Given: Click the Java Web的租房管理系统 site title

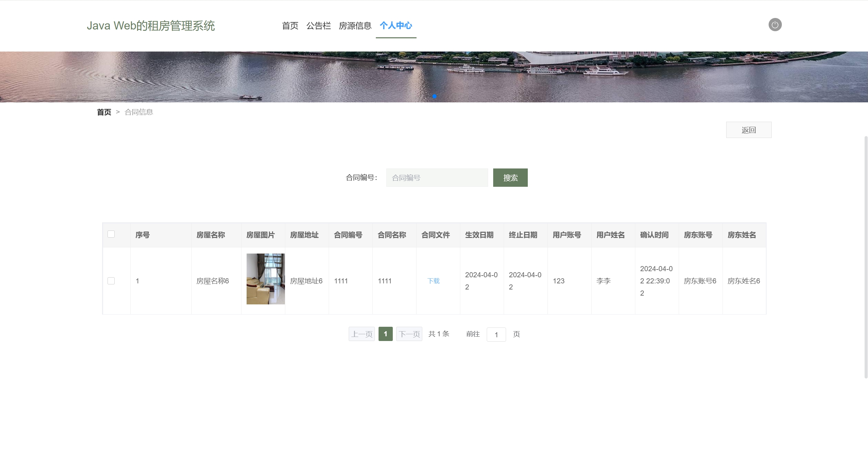Looking at the screenshot, I should [x=151, y=26].
